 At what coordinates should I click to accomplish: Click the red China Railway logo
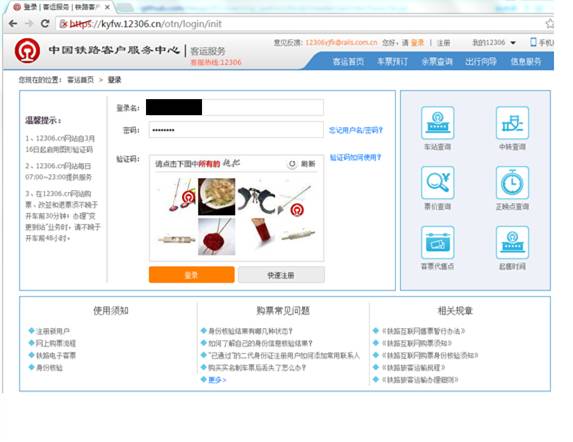click(27, 50)
